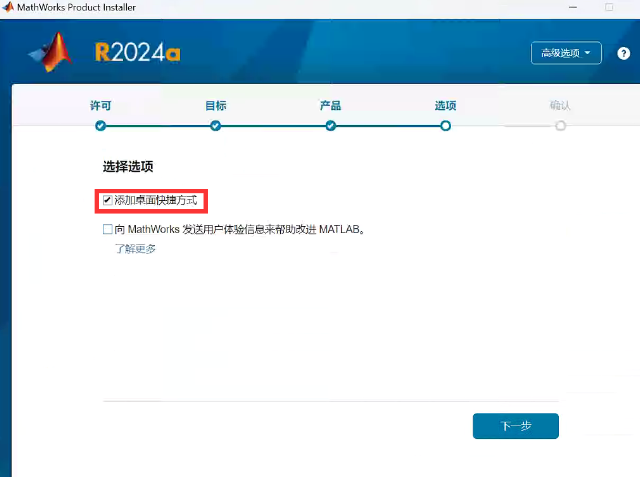The image size is (640, 477).
Task: Enable sending user experience info to MathWorks
Action: click(x=108, y=229)
